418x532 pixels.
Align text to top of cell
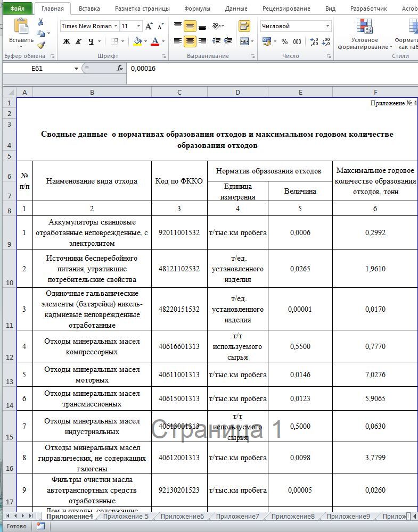178,26
